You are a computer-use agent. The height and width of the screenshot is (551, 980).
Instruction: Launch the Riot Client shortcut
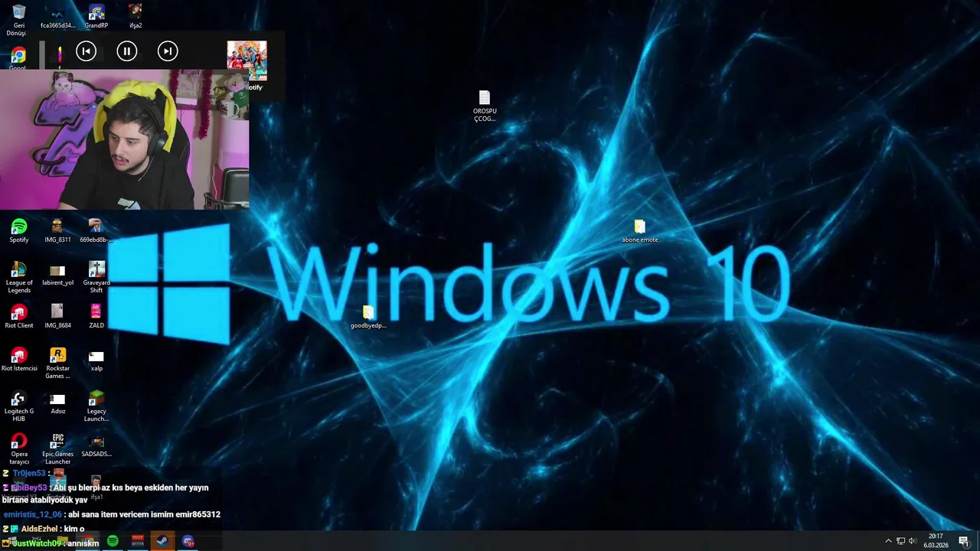pyautogui.click(x=18, y=317)
